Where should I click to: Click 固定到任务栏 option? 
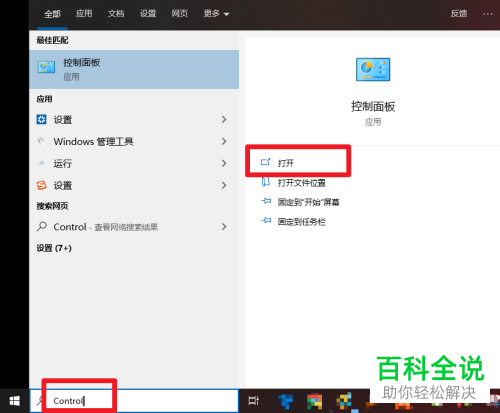(x=302, y=222)
